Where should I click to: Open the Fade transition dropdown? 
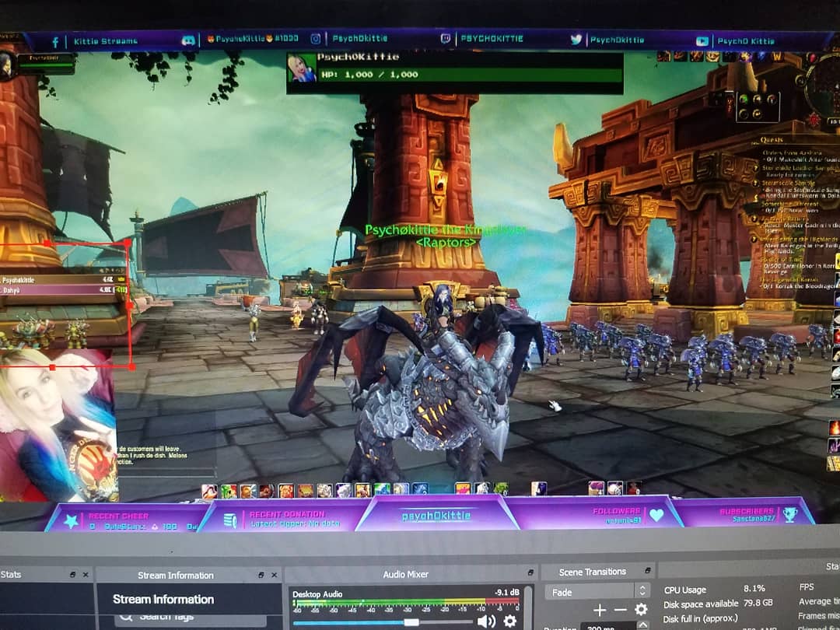coord(597,591)
